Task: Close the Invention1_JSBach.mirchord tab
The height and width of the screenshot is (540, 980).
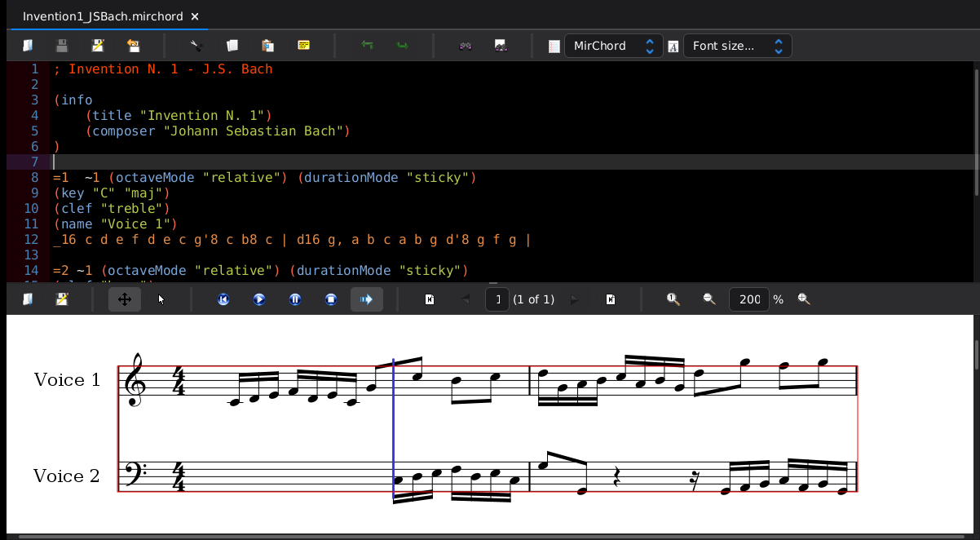Action: point(195,16)
